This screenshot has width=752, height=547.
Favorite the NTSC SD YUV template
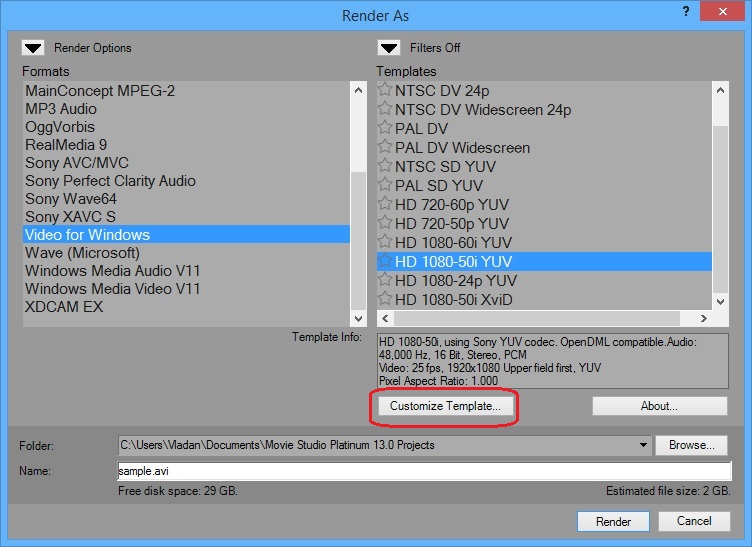pyautogui.click(x=385, y=167)
